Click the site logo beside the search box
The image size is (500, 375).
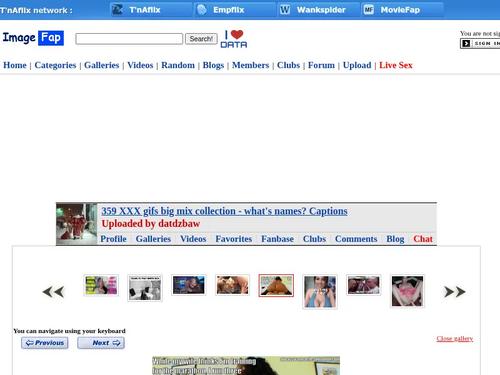click(x=33, y=38)
